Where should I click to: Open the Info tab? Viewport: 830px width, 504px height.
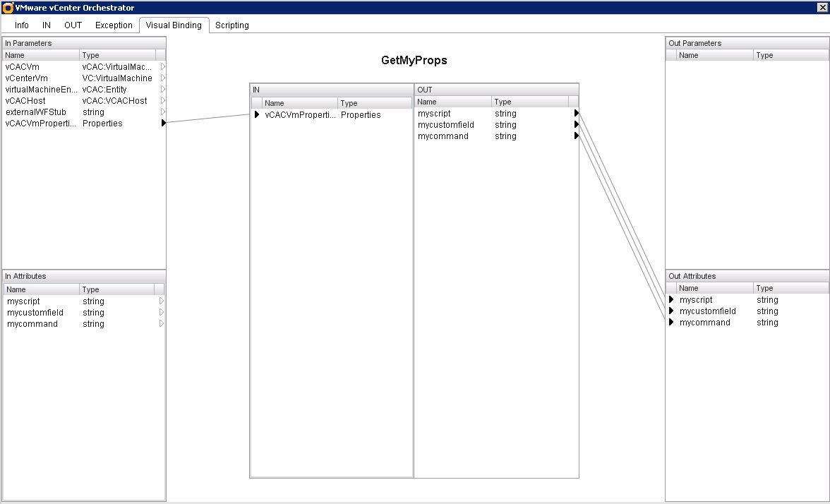pos(22,25)
